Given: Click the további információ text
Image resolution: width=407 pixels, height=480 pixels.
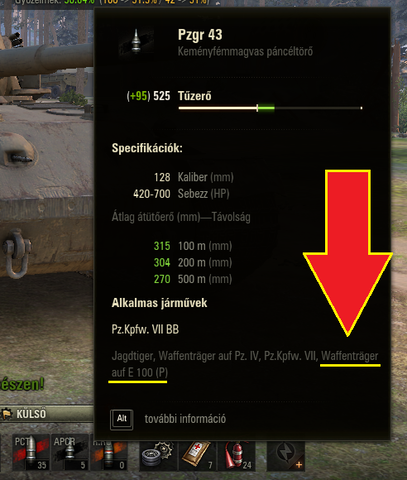Looking at the screenshot, I should coord(185,419).
